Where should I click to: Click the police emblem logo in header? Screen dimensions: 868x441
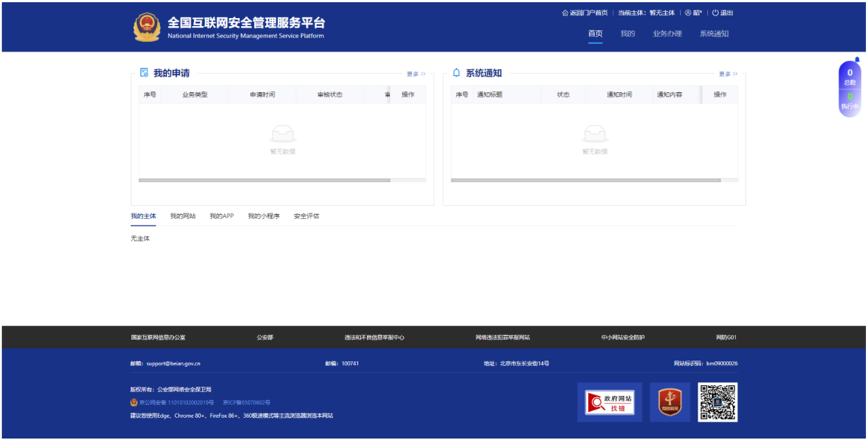[x=147, y=27]
